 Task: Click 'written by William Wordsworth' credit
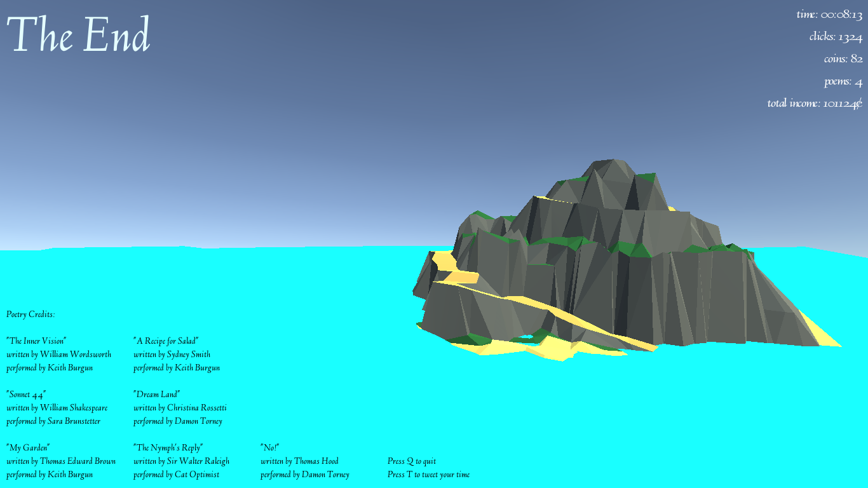pyautogui.click(x=58, y=355)
